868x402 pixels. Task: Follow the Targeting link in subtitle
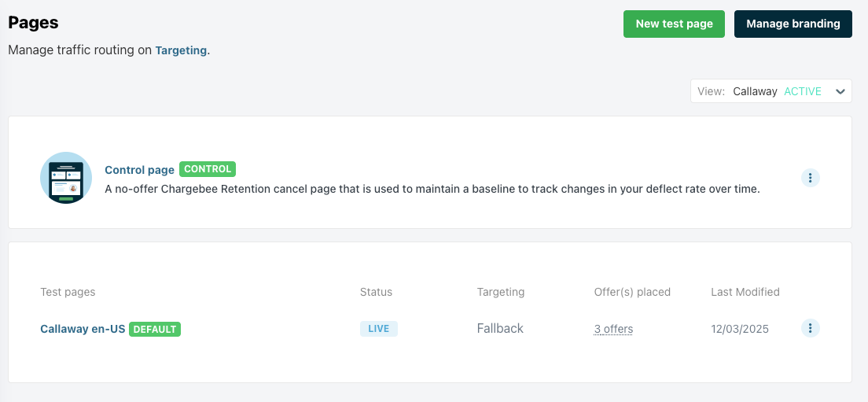(181, 50)
